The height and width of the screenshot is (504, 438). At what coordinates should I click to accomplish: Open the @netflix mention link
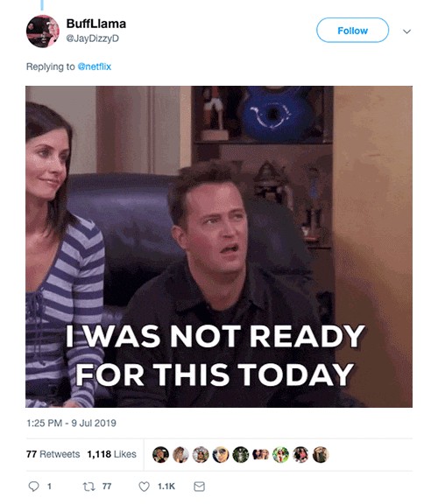[x=95, y=66]
